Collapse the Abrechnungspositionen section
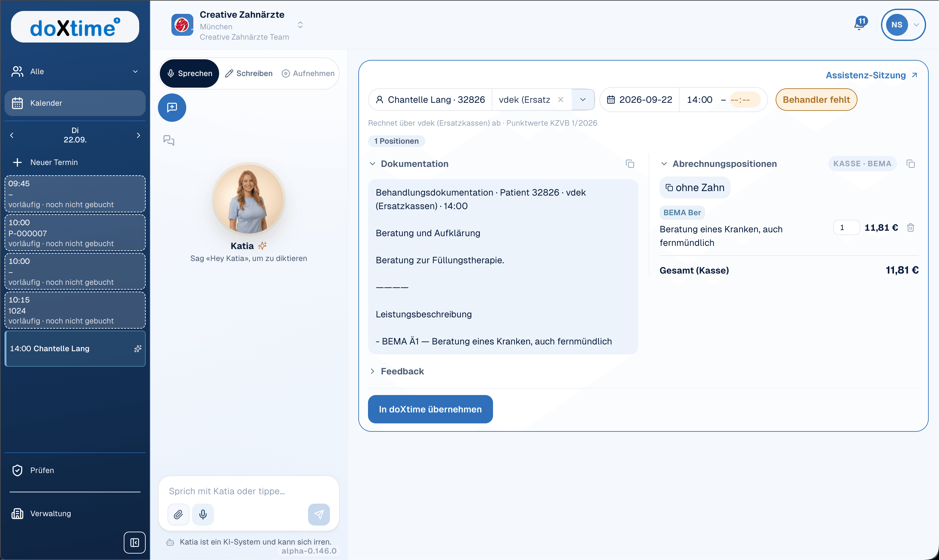Viewport: 939px width, 560px height. [x=664, y=164]
